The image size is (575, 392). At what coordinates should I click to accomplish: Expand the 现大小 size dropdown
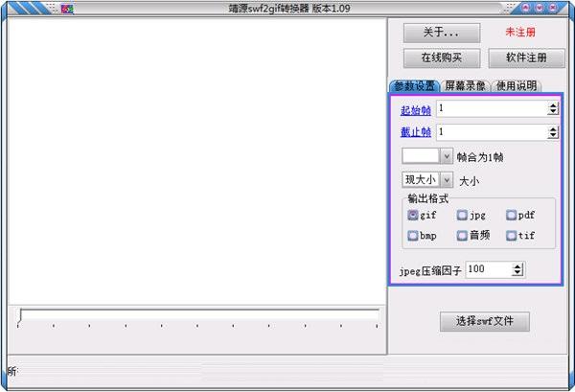click(x=447, y=179)
